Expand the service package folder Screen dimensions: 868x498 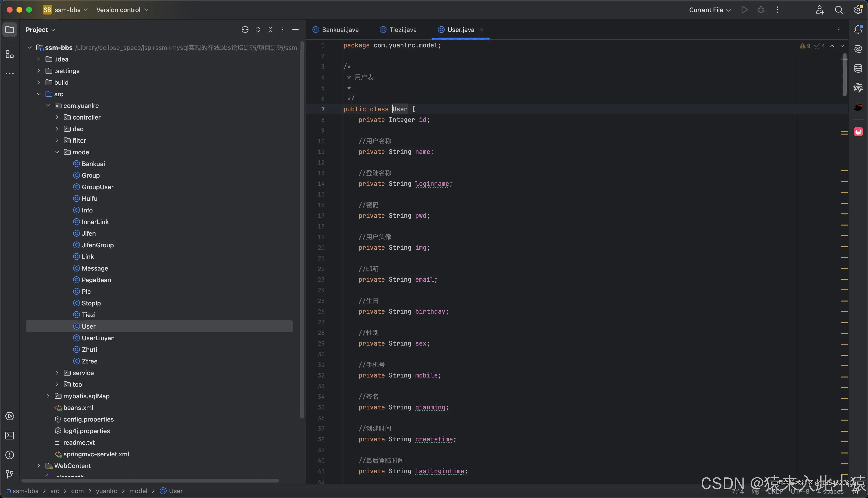click(57, 373)
